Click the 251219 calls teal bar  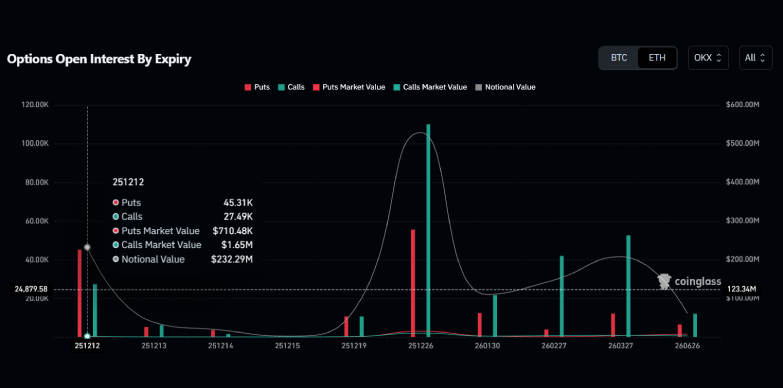point(362,327)
